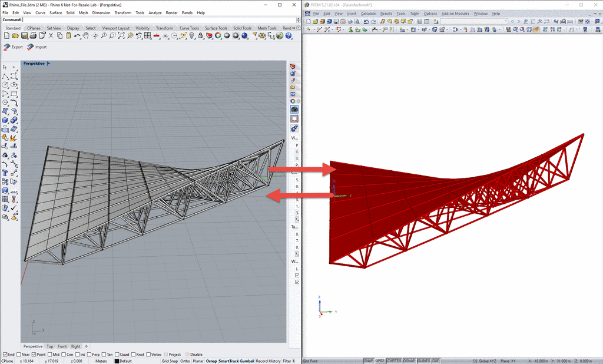
Task: Click the Undo arrow in Rhino toolbar
Action: click(x=77, y=36)
